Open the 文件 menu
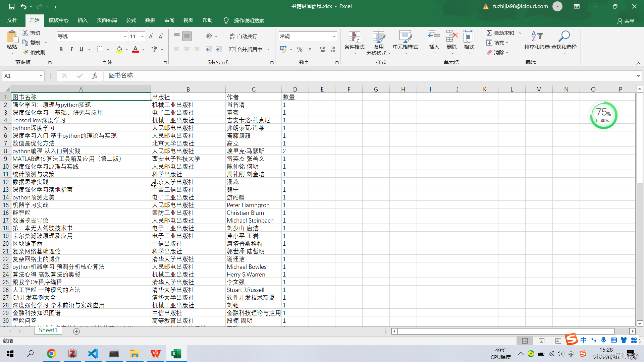Viewport: 644px width, 362px height. click(x=12, y=20)
